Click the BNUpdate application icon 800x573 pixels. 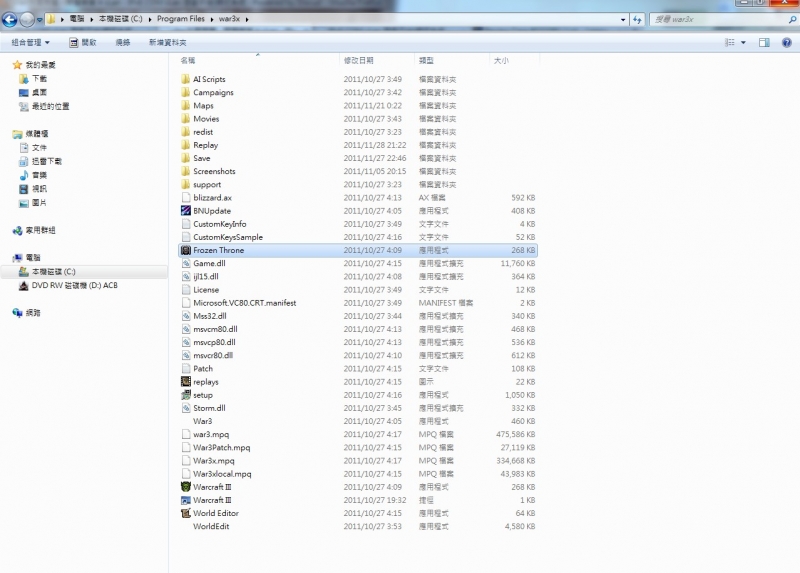coord(186,211)
